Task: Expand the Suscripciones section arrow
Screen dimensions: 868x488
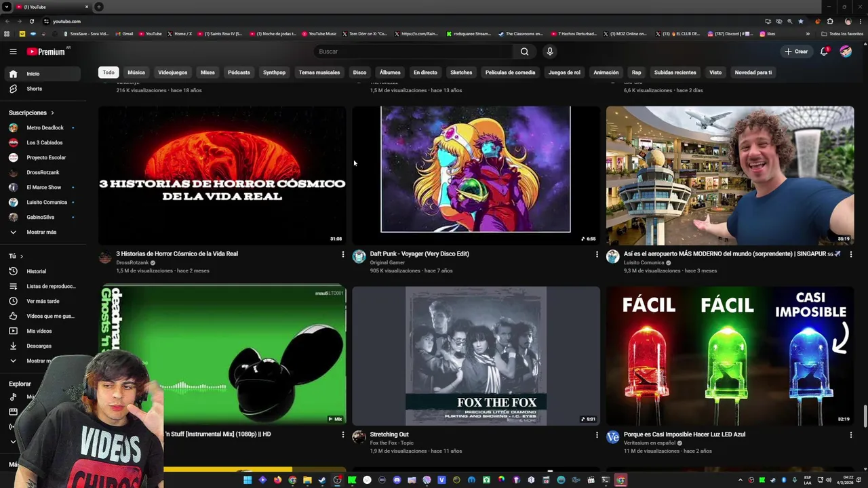Action: (52, 113)
